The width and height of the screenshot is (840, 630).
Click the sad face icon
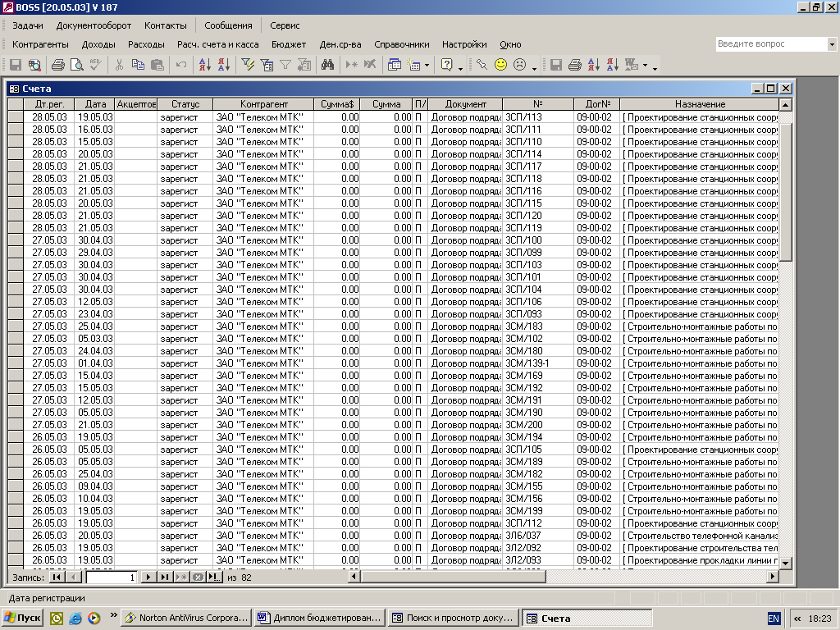click(519, 65)
